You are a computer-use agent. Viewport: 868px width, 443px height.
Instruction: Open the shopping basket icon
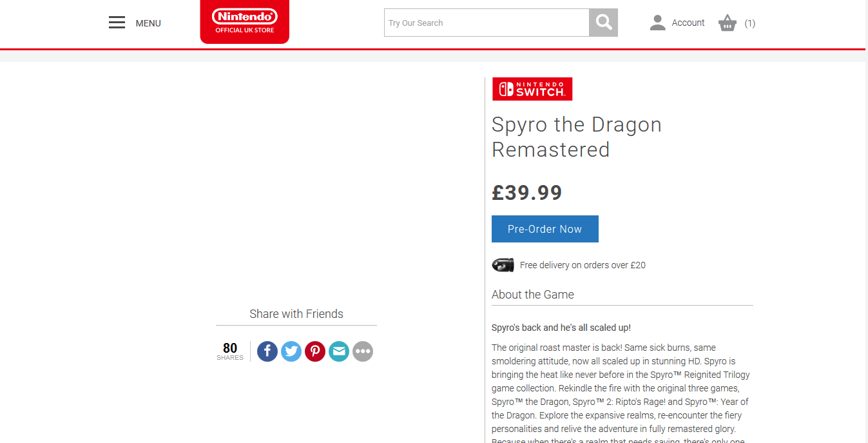click(728, 23)
